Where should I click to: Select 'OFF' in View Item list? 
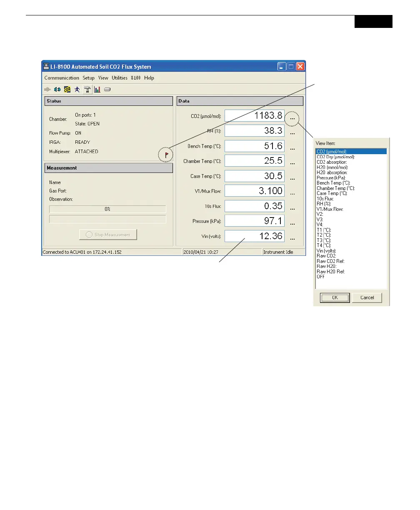(x=351, y=277)
